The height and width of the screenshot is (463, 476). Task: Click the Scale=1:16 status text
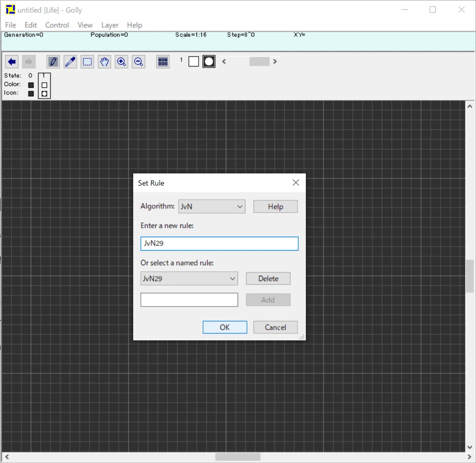[191, 35]
